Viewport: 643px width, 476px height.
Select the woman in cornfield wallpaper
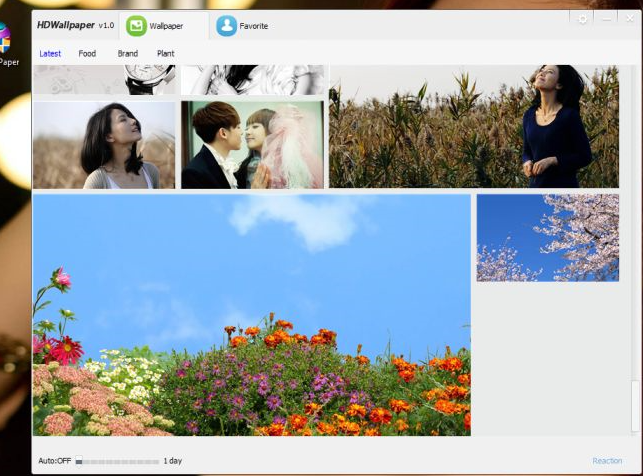click(x=473, y=126)
